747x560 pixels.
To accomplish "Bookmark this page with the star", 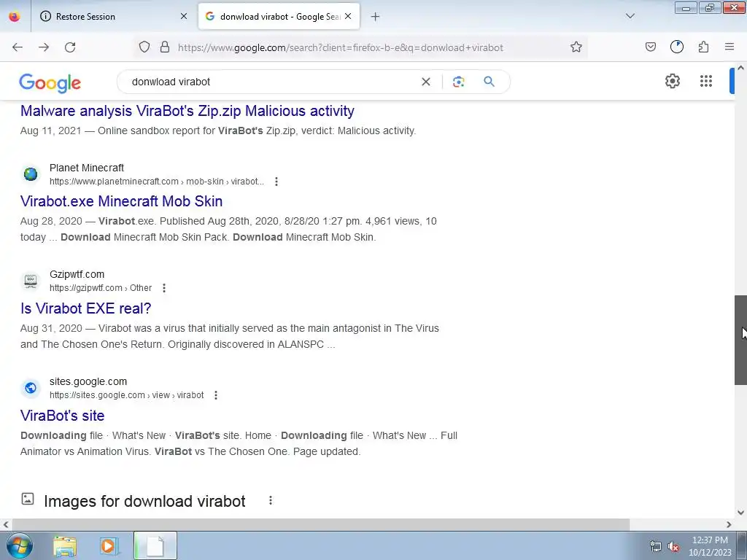I will tap(576, 47).
